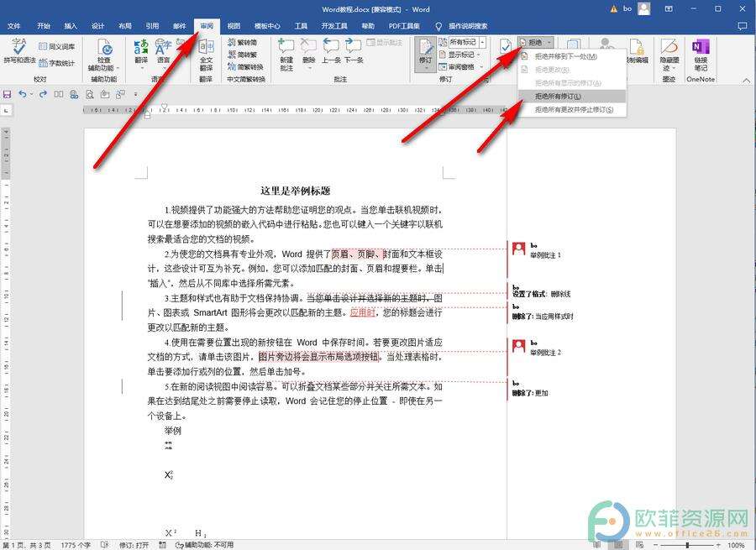Convert text with 简转繁
The image size is (756, 550).
point(243,55)
